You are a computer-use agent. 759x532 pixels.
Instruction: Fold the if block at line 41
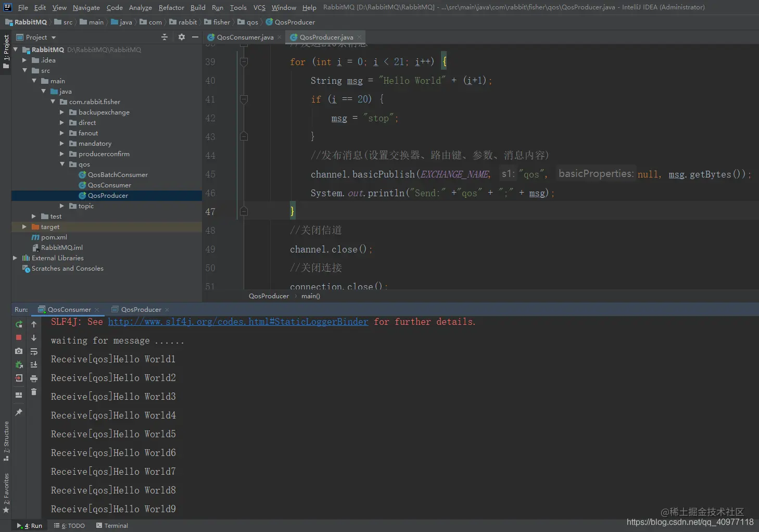243,99
